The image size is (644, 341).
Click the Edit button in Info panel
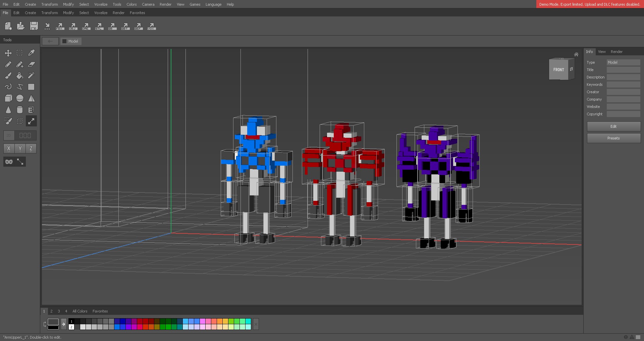tap(613, 126)
